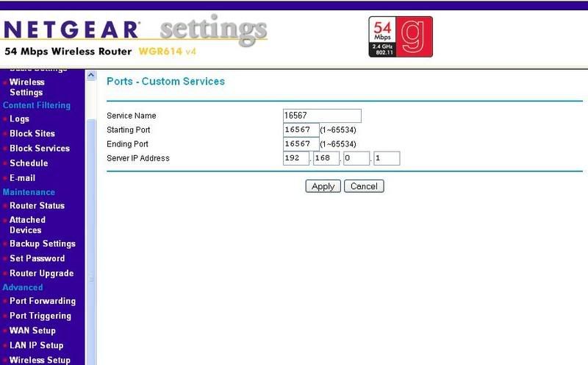Click the NETGEAR logo
Screen dimensions: 588x365
pyautogui.click(x=71, y=29)
